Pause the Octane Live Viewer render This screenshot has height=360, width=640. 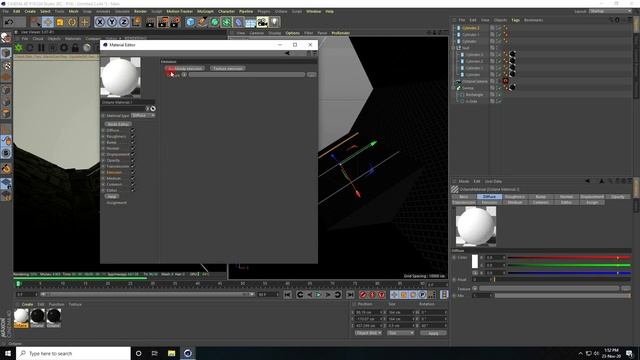coord(41,48)
